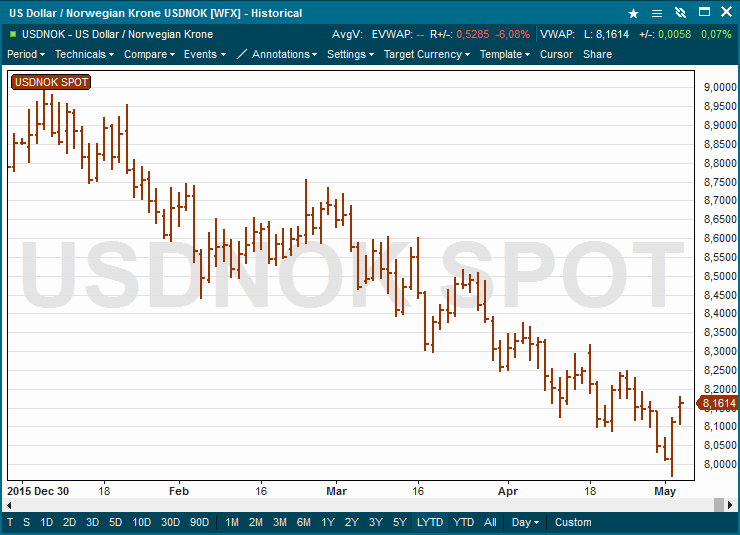Select the 3M time range
The image size is (740, 535).
(280, 522)
